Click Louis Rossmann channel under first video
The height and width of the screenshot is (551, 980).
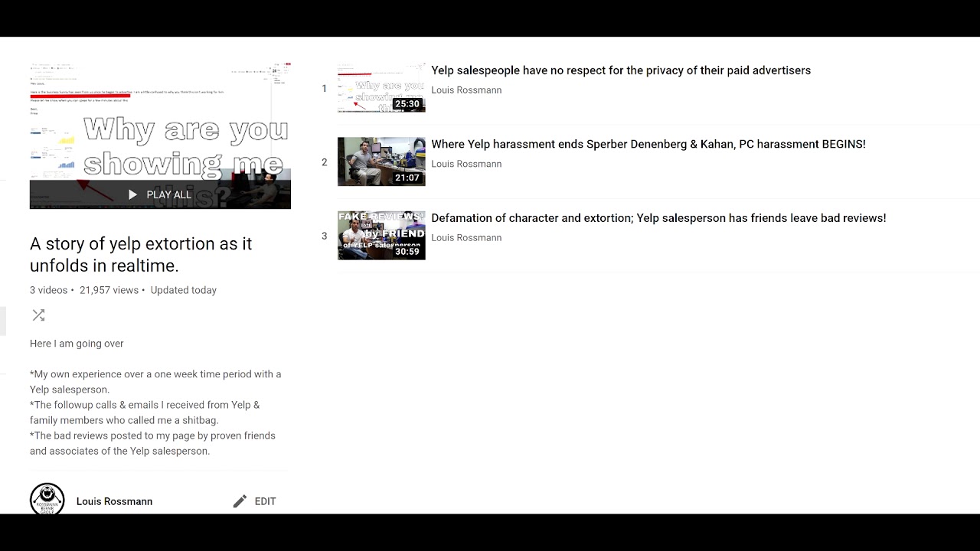coord(466,90)
